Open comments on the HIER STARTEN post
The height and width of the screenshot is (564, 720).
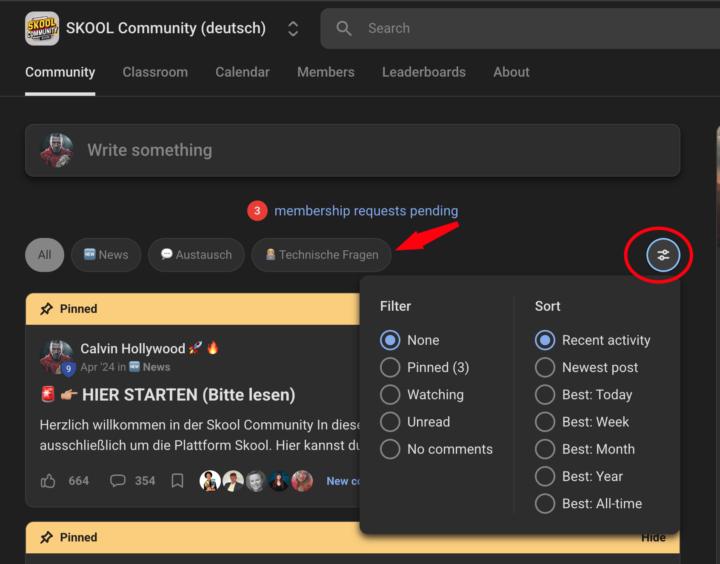pyautogui.click(x=118, y=481)
